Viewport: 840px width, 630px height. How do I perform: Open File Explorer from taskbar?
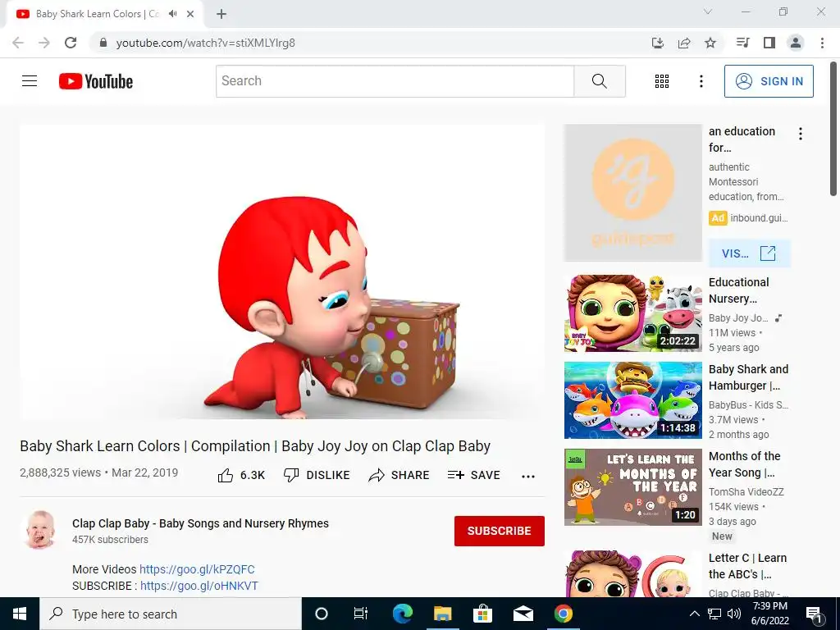click(x=442, y=614)
